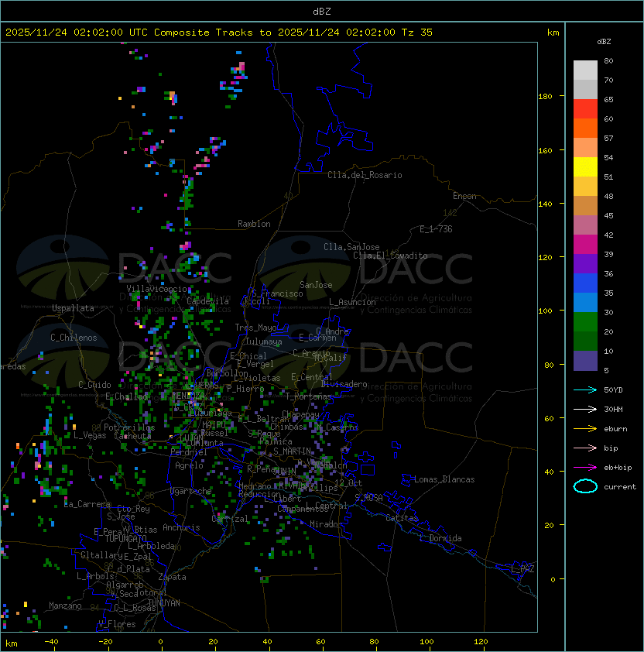Click the 'L_PAZ' map label
644x652 pixels.
[x=522, y=569]
